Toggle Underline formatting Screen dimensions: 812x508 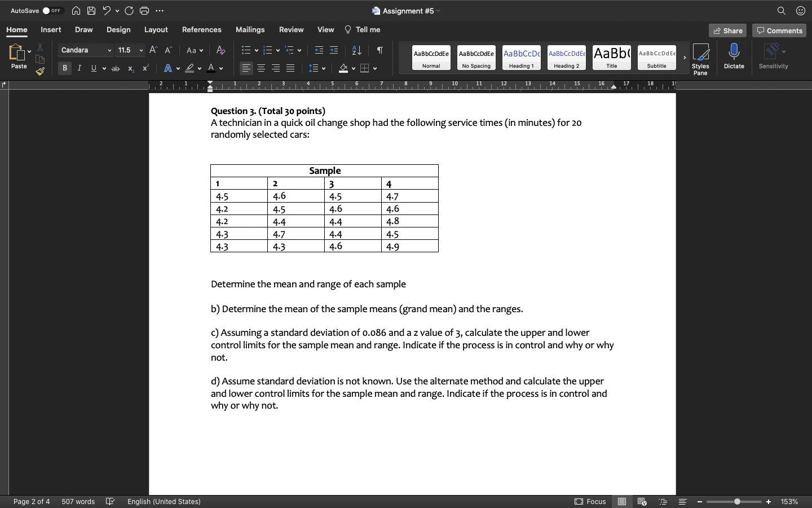[x=94, y=68]
